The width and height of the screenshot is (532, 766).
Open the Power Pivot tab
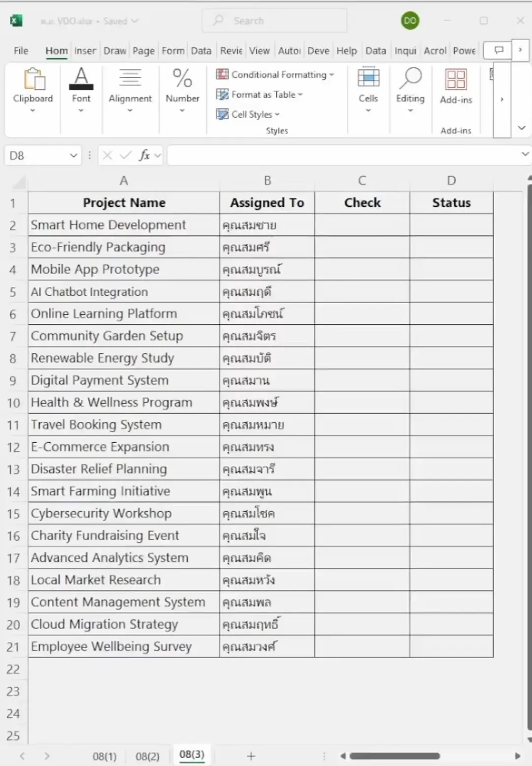[x=464, y=51]
